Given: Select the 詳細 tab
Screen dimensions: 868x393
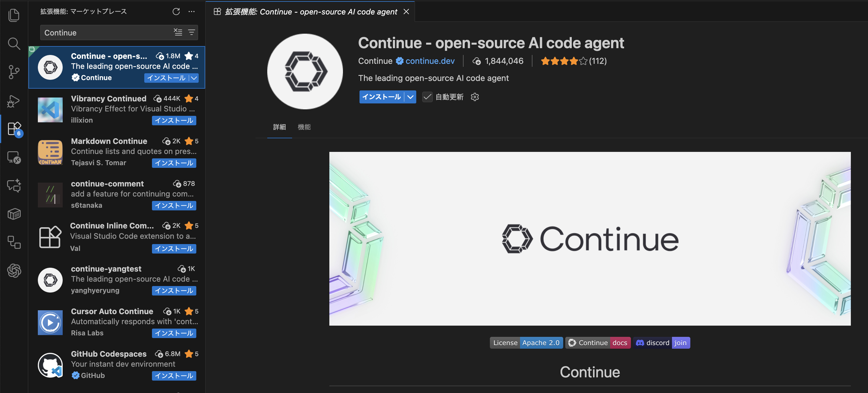Looking at the screenshot, I should [x=279, y=127].
